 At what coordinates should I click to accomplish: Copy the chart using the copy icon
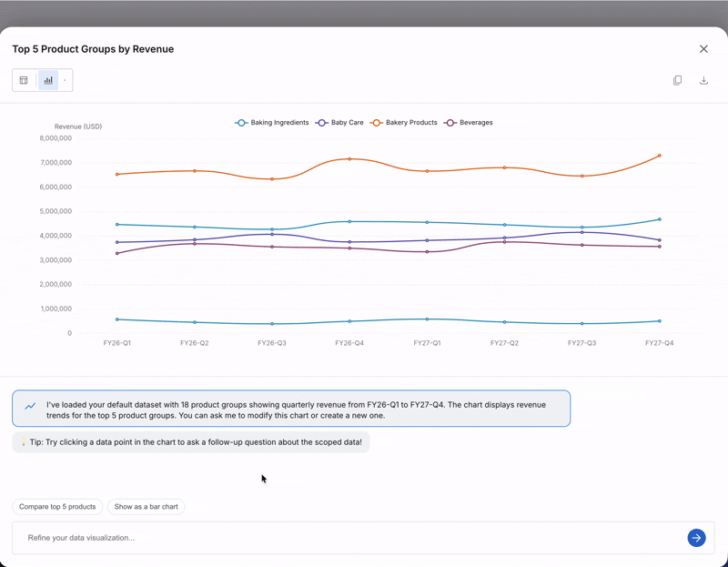[677, 80]
